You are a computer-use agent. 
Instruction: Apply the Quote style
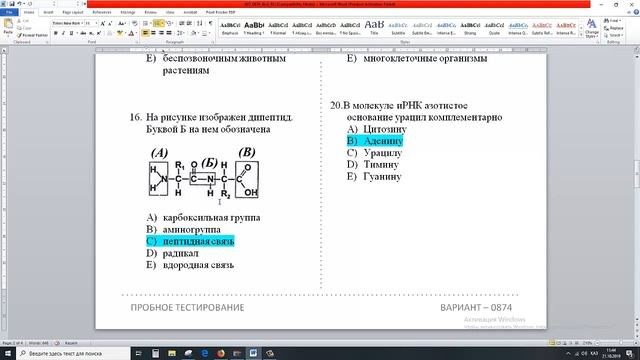pyautogui.click(x=494, y=29)
